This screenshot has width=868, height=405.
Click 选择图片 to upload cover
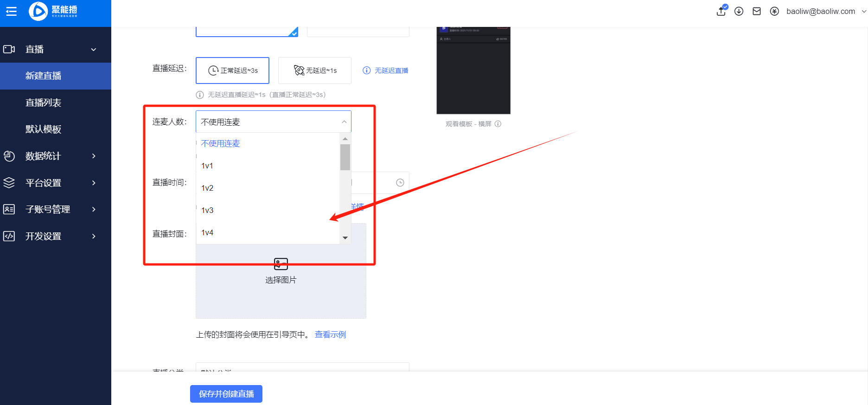(281, 280)
